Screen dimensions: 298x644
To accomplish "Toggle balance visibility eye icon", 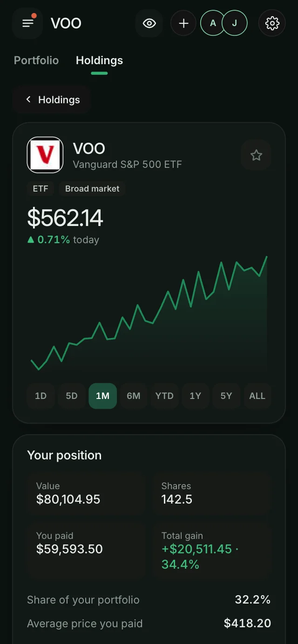I will point(149,23).
